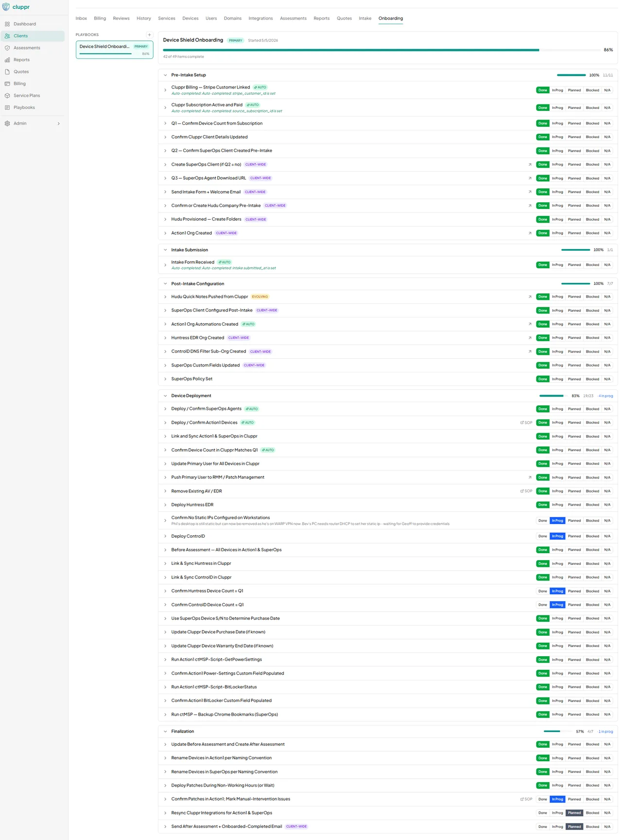
Task: Open external link for ControlD DNS Filter Sub-Org
Action: coord(530,351)
